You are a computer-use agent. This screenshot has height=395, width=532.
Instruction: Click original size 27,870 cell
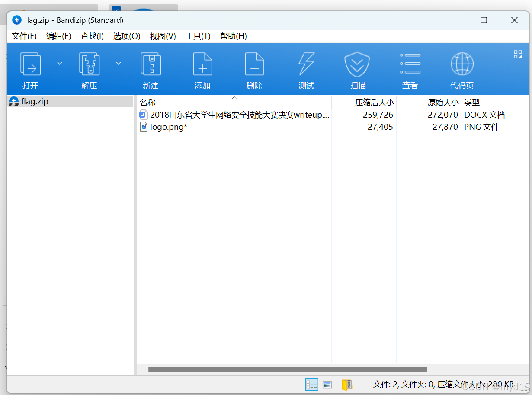coord(445,127)
